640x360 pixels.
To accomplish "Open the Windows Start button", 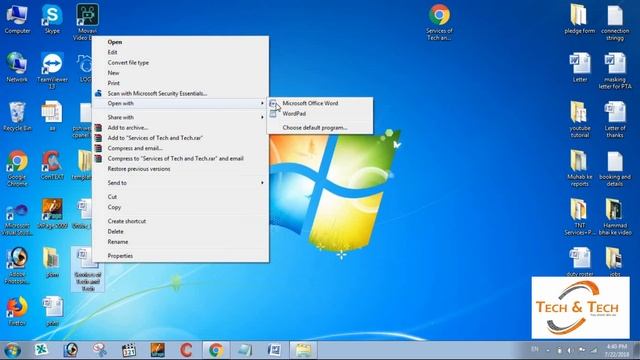I will click(12, 350).
